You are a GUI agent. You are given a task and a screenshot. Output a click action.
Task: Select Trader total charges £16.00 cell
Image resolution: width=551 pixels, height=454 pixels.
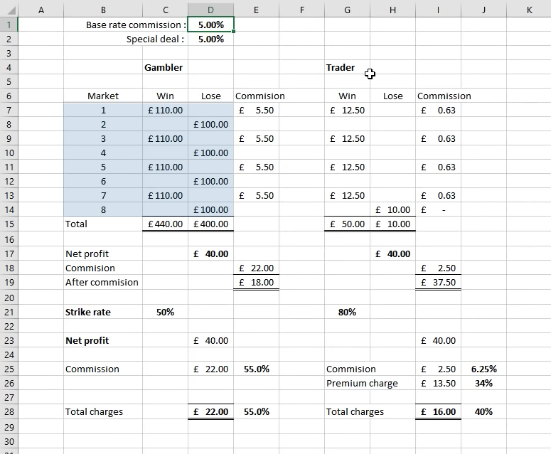tap(438, 411)
